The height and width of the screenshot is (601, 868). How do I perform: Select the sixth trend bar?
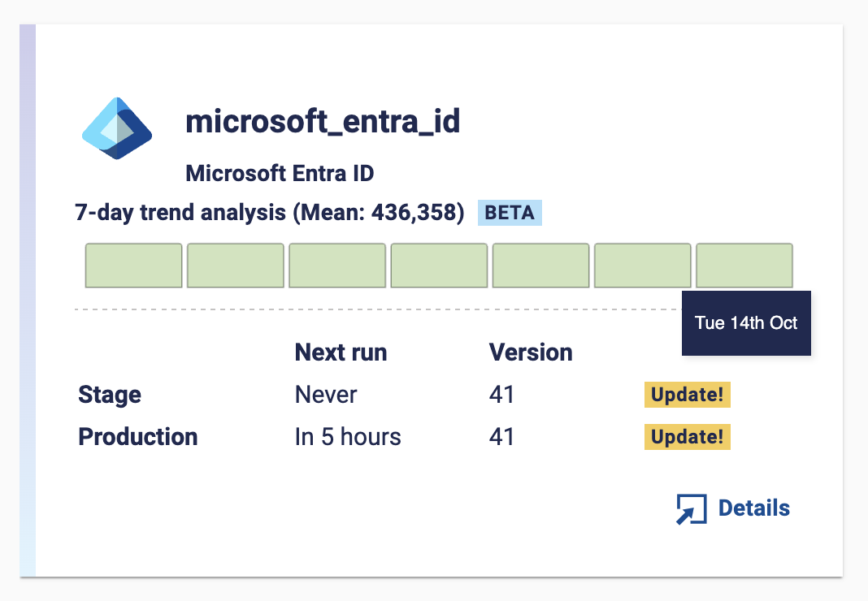tap(643, 265)
